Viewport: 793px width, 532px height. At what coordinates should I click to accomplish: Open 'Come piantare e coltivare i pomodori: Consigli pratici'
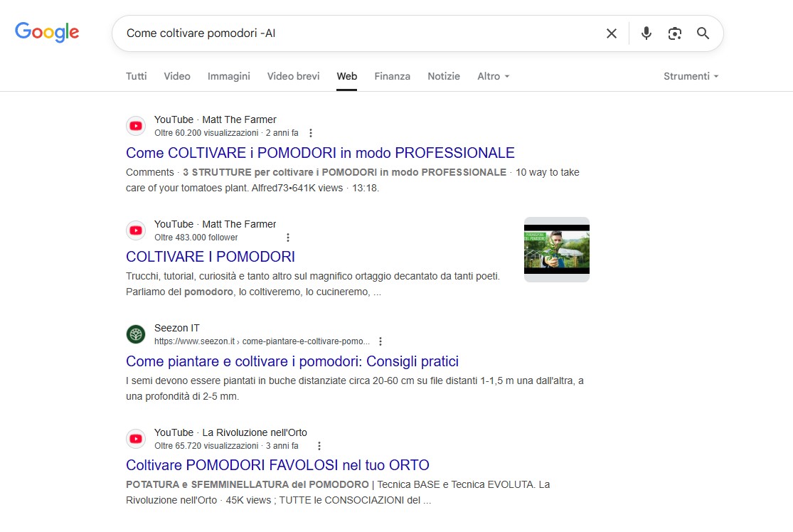(x=292, y=361)
